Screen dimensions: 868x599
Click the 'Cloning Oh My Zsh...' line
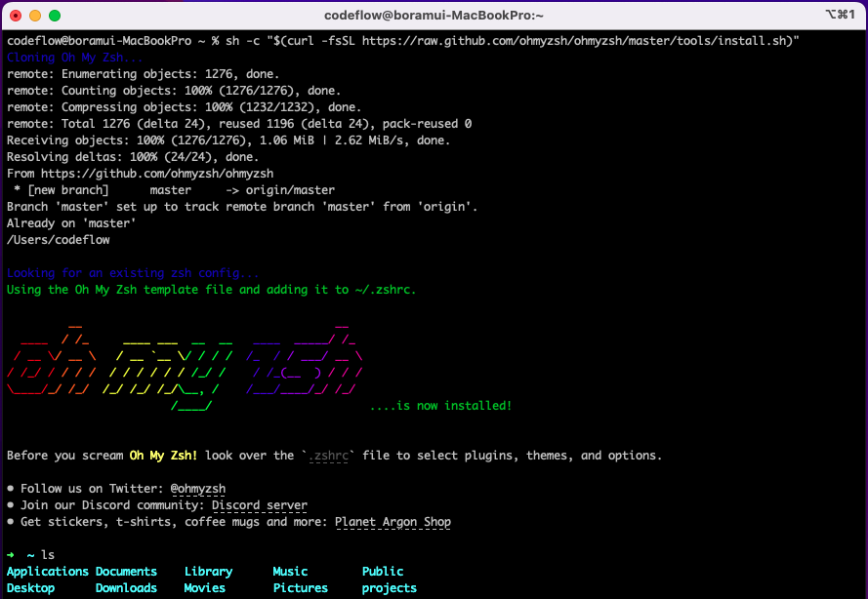pyautogui.click(x=75, y=58)
